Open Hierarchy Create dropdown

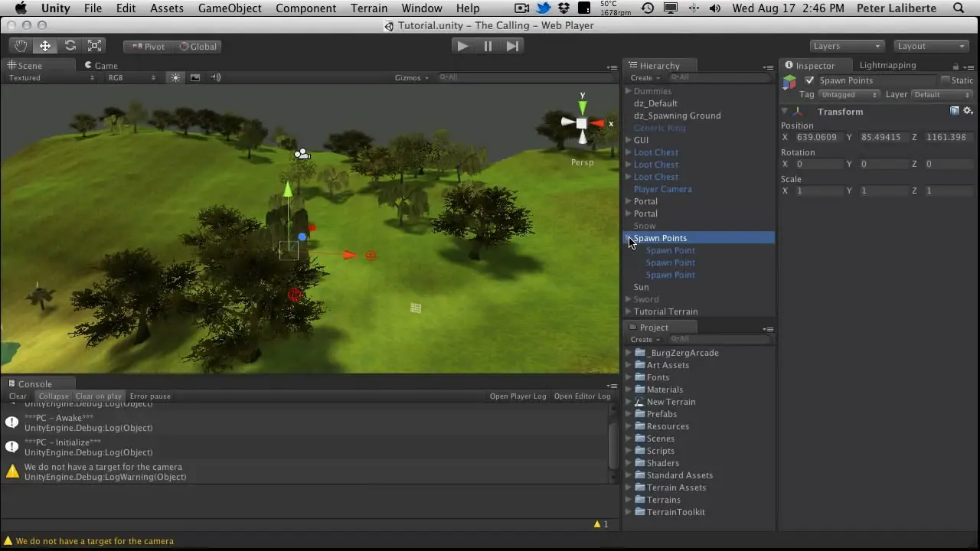click(644, 77)
